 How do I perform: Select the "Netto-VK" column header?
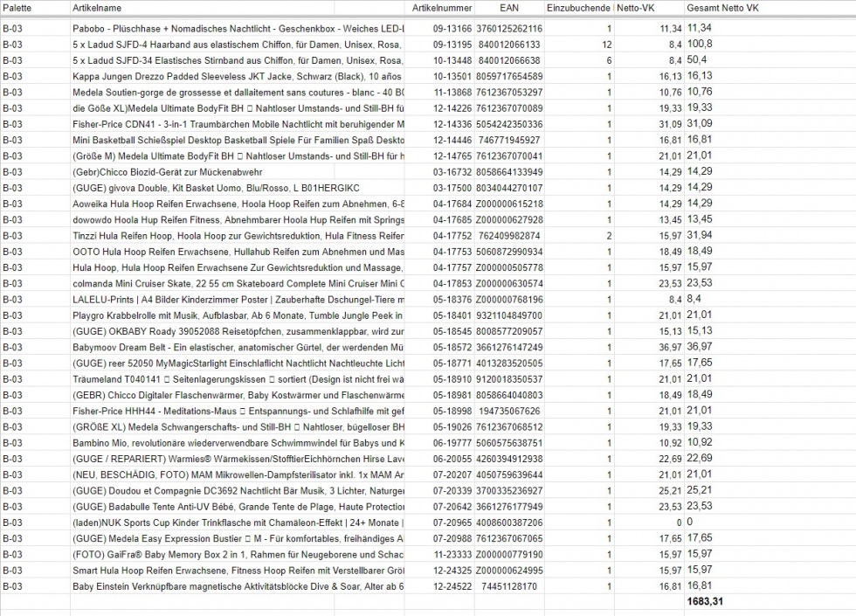tap(636, 8)
